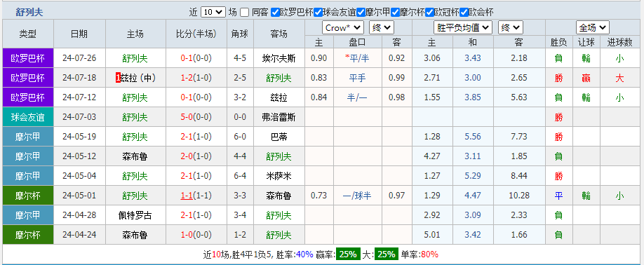644x265 pixels.
Task: Click the red 赢 result in the 24-07-18 row
Action: [586, 78]
